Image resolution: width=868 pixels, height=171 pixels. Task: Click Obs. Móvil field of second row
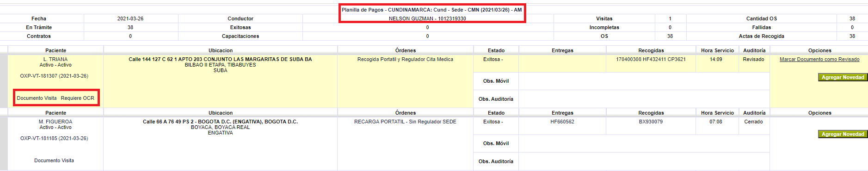[x=644, y=143]
